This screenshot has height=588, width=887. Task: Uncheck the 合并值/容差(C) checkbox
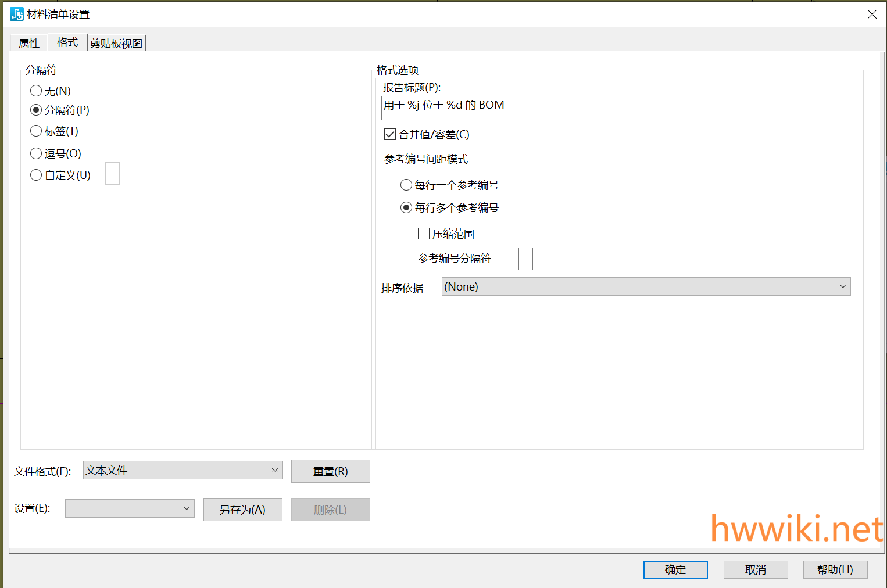[x=390, y=135]
